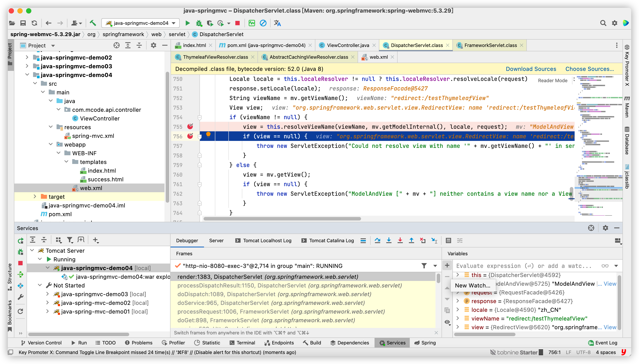
Task: Open the Debugger tab in bottom panel
Action: (x=187, y=240)
